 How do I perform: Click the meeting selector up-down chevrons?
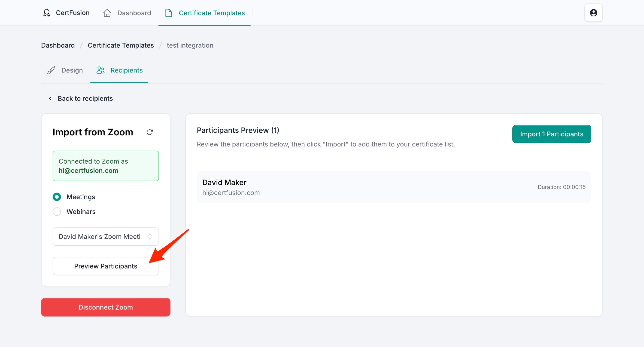click(x=150, y=237)
